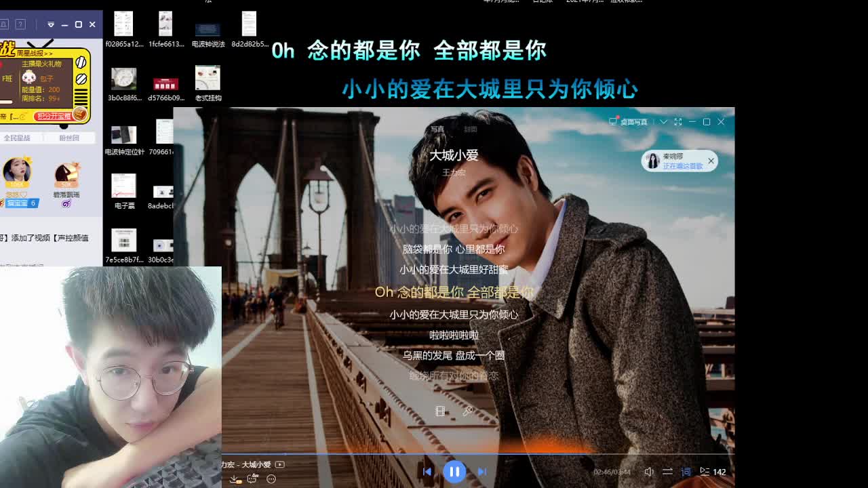Skip to the previous track
The image size is (868, 488).
[x=427, y=472]
